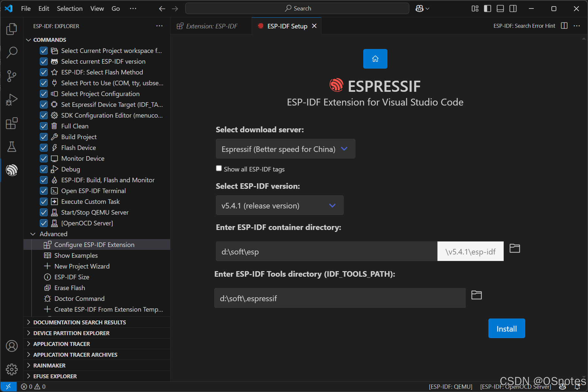Image resolution: width=588 pixels, height=392 pixels.
Task: Open the Source Control view
Action: 12,76
